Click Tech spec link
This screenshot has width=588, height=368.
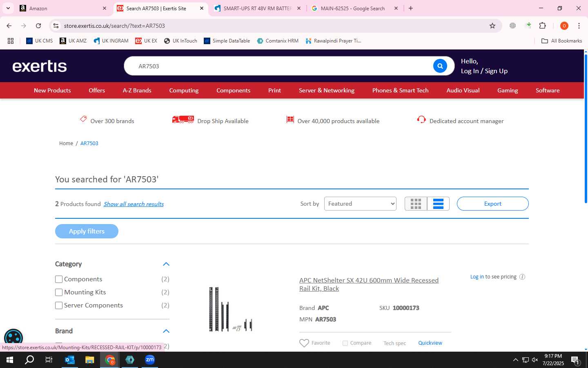point(394,343)
